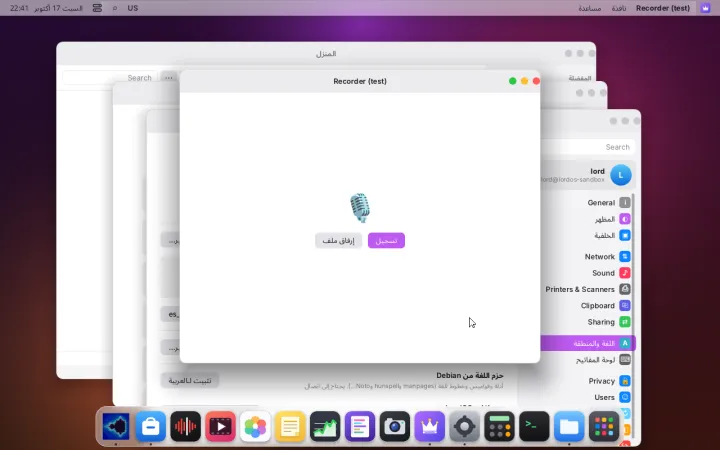Click the تثبيت العربية install Arabic button
The width and height of the screenshot is (720, 450).
pyautogui.click(x=190, y=381)
